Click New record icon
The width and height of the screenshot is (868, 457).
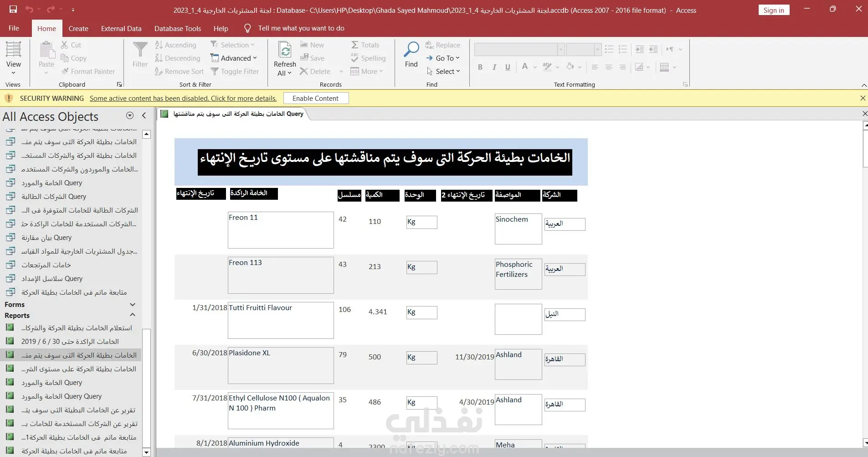coord(304,45)
